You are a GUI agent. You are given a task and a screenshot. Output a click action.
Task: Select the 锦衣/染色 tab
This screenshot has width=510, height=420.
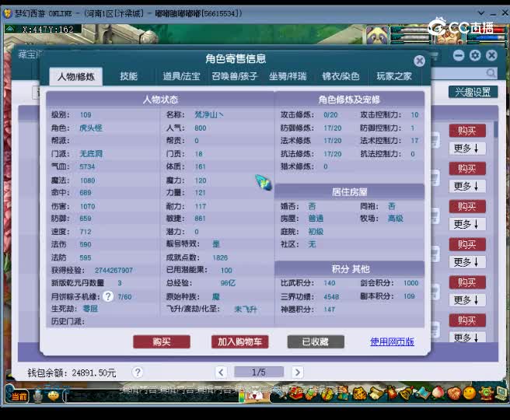341,77
